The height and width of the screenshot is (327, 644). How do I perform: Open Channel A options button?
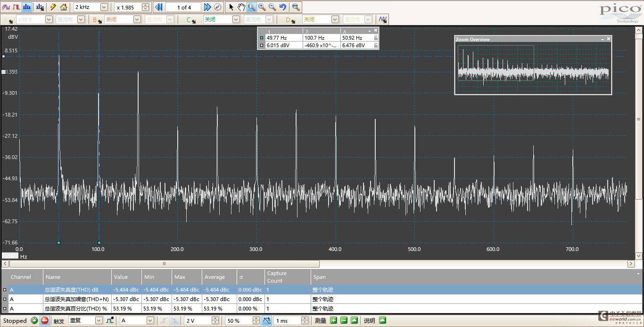pos(8,20)
